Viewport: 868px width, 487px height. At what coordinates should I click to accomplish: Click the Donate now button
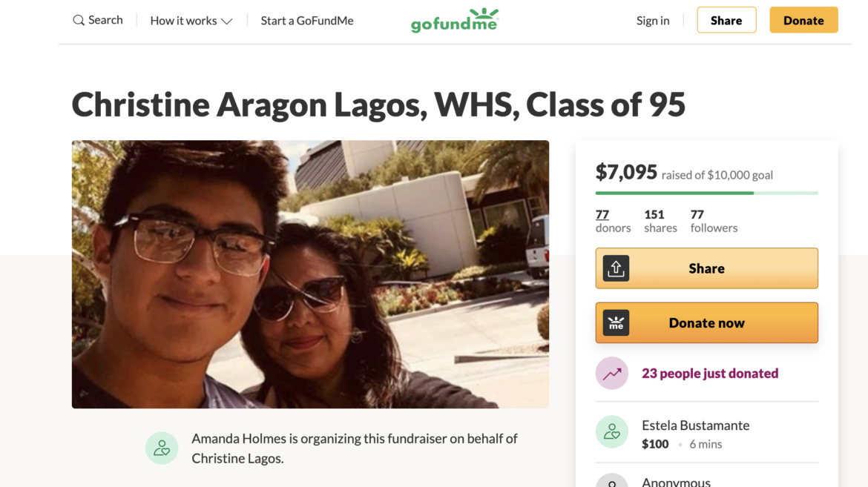tap(706, 322)
